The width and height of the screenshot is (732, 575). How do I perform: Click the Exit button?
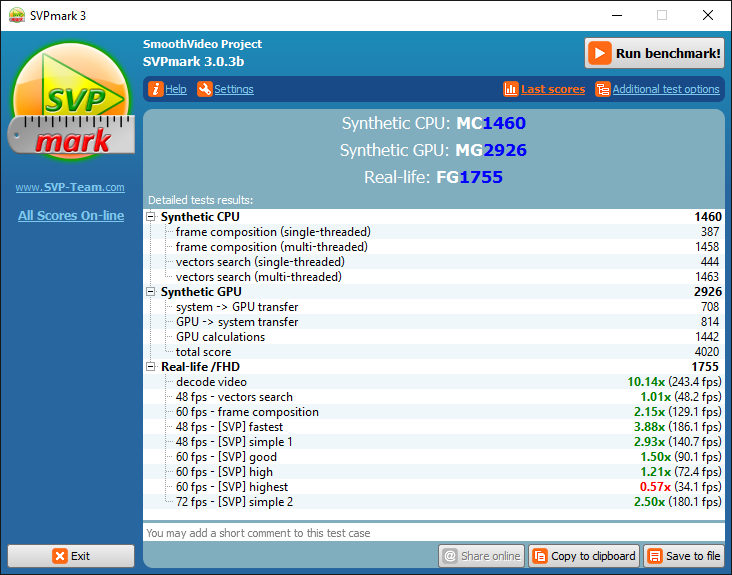point(71,556)
